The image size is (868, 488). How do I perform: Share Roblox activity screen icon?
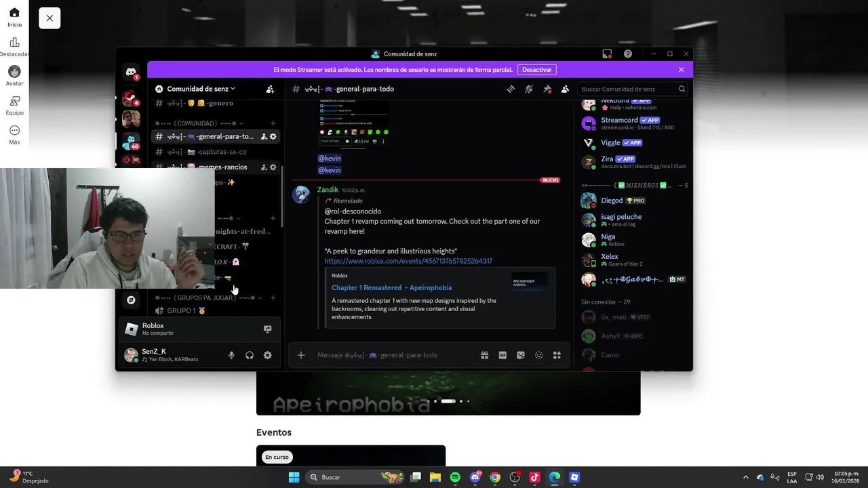267,329
